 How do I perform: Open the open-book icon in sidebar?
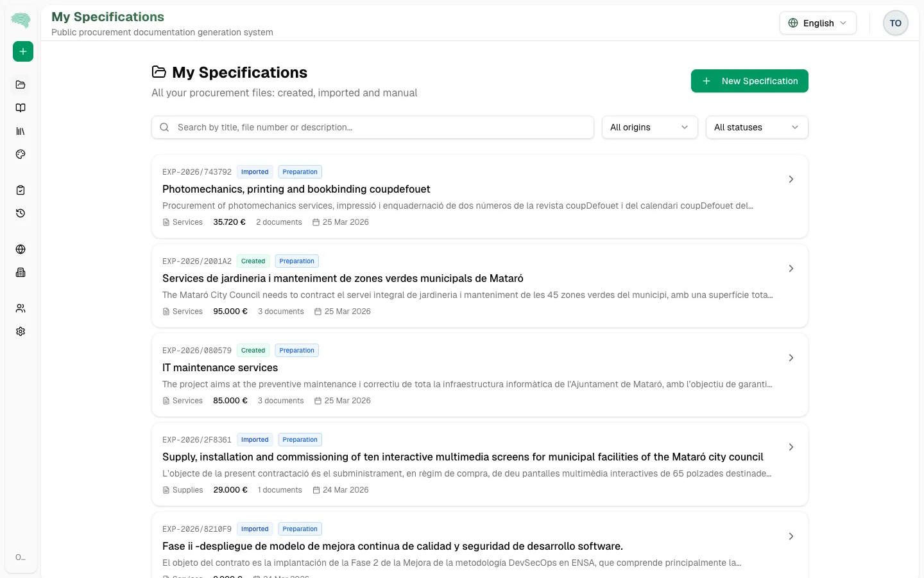pos(21,108)
